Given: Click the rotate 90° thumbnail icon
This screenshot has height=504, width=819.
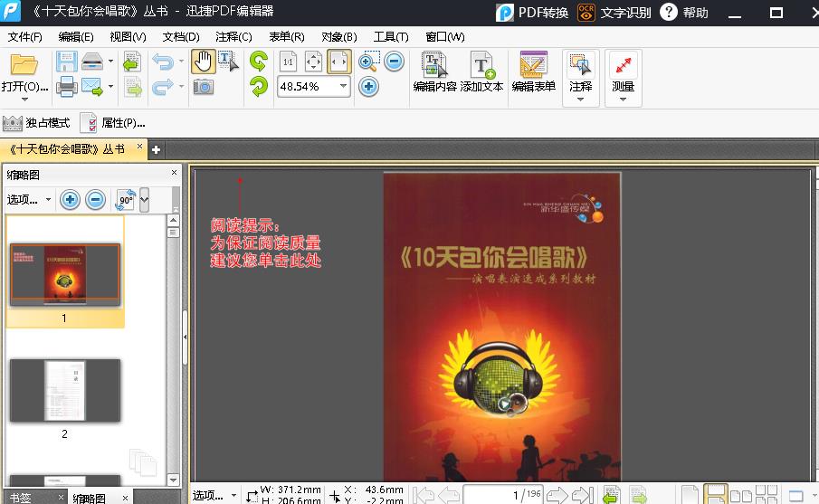Looking at the screenshot, I should click(x=126, y=199).
